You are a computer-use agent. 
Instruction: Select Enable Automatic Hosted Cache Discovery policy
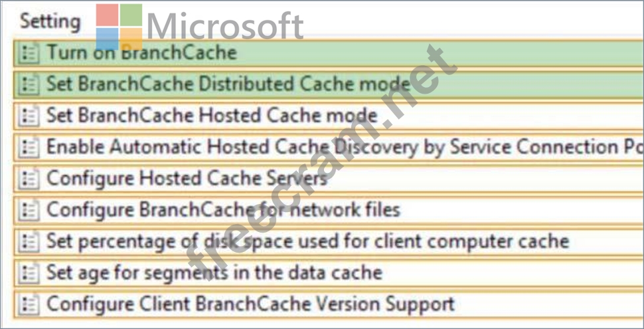click(x=329, y=148)
